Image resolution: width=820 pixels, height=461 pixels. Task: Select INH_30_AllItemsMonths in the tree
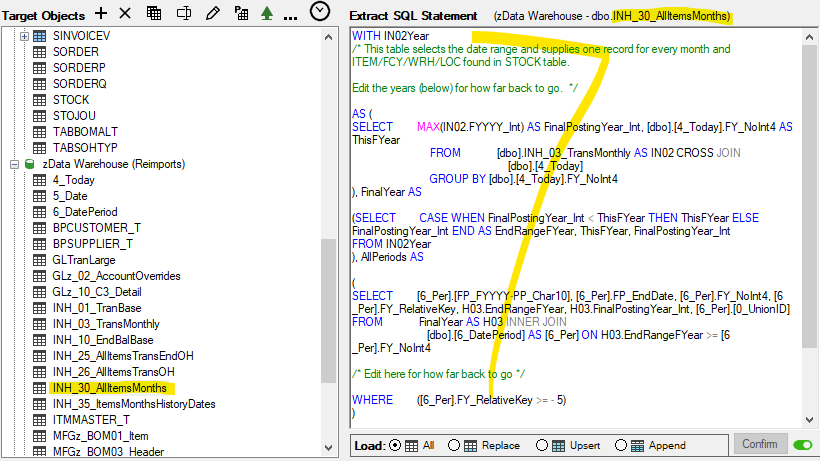click(x=109, y=388)
